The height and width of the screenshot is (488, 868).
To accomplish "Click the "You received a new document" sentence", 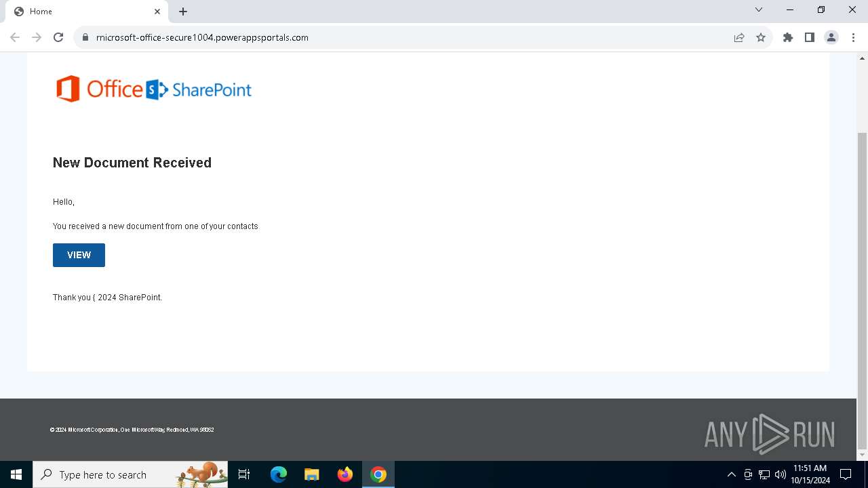I will click(x=155, y=226).
